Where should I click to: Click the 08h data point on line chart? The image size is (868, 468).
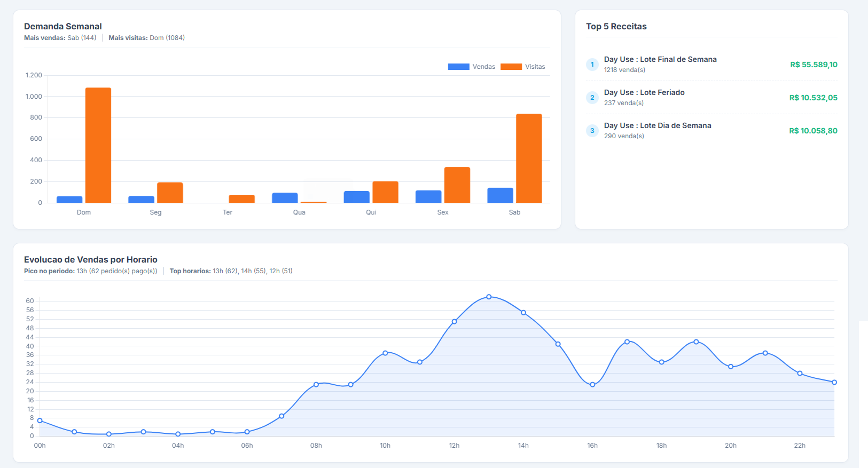click(316, 385)
